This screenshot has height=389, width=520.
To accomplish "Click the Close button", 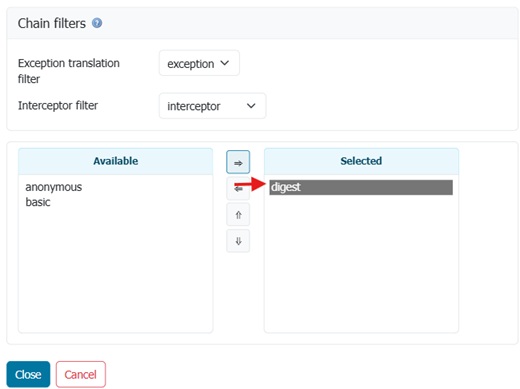I will (x=28, y=374).
